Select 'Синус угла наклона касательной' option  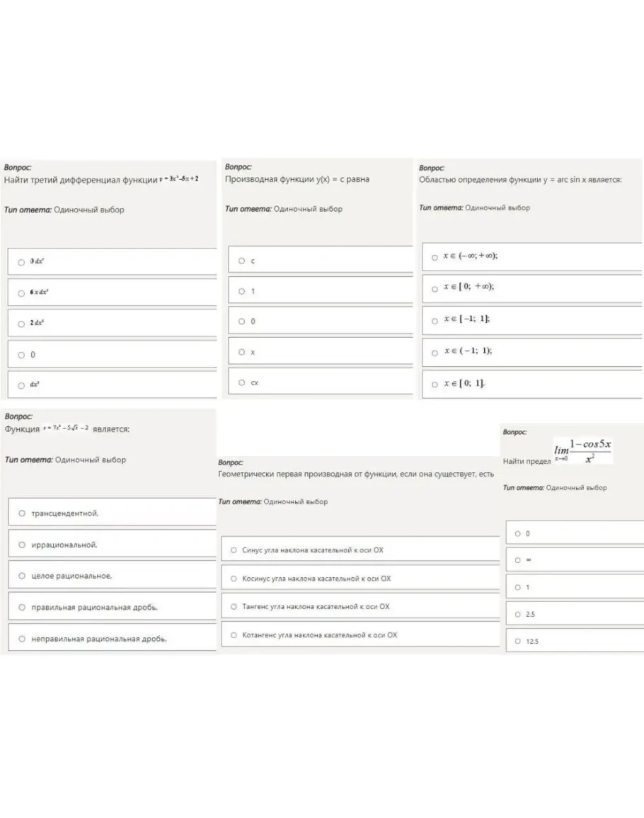tap(234, 550)
